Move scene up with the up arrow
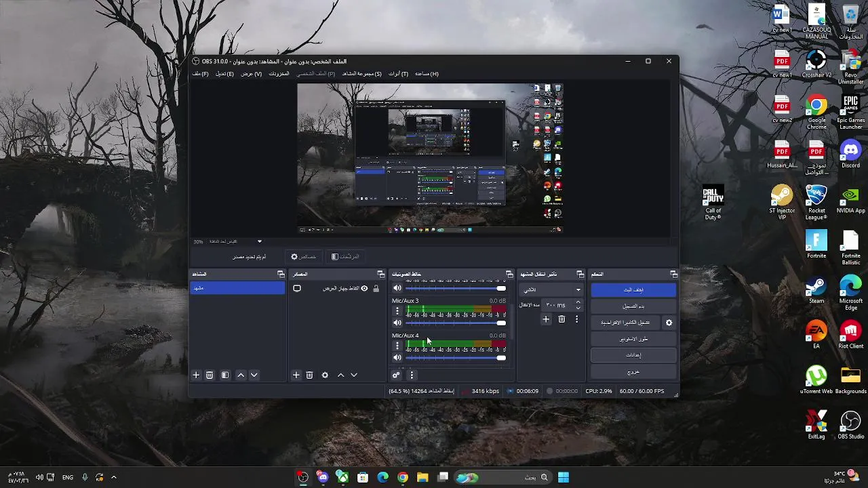 pyautogui.click(x=241, y=375)
